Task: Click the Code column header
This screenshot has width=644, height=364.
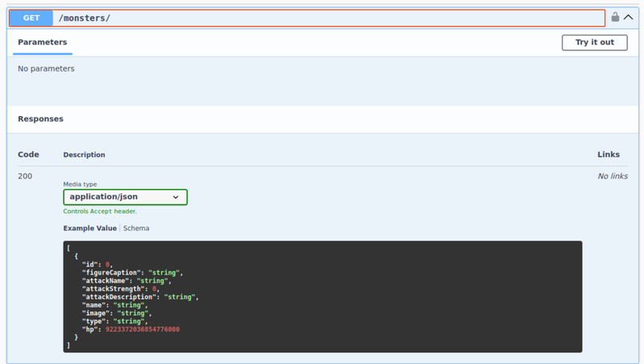Action: pyautogui.click(x=28, y=155)
